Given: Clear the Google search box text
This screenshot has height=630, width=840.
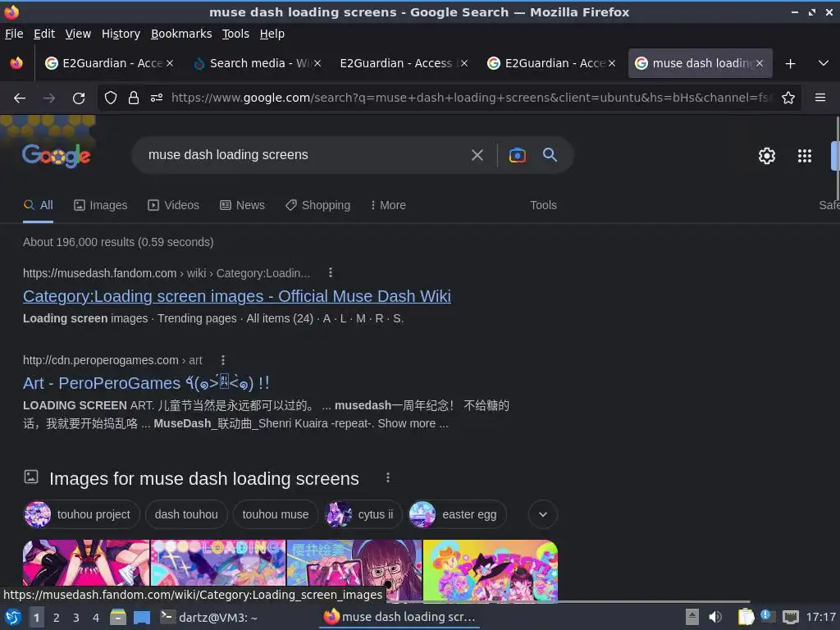Looking at the screenshot, I should click(x=477, y=155).
